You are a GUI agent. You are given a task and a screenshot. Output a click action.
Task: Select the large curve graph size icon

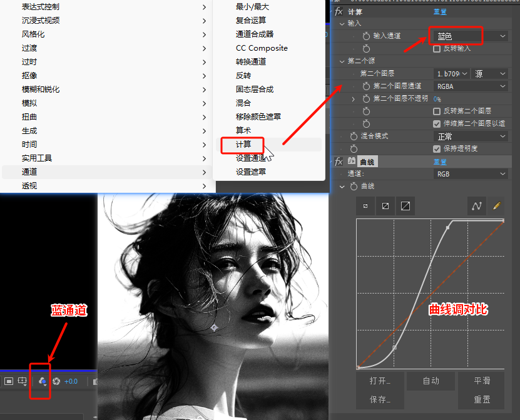click(x=405, y=206)
